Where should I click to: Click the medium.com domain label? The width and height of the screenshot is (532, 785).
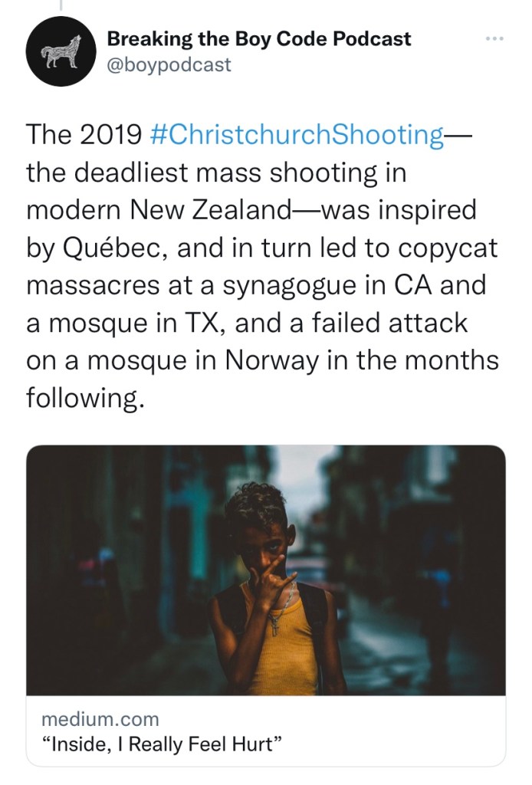click(100, 719)
